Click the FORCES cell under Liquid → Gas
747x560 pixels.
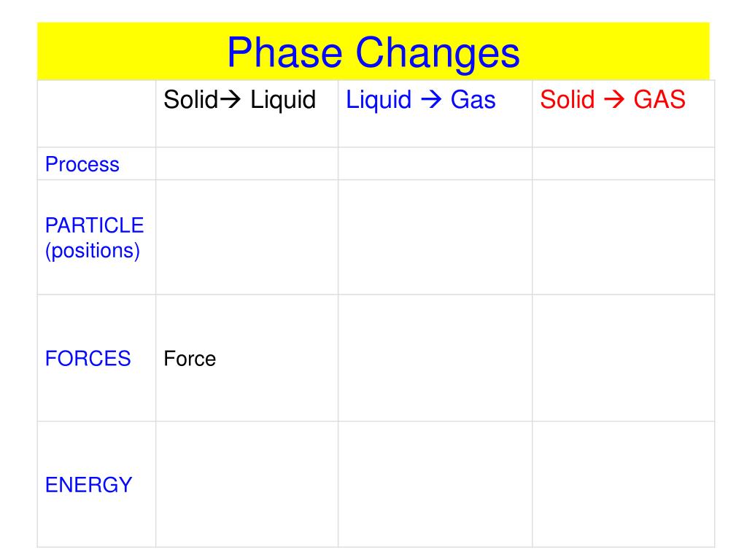pyautogui.click(x=435, y=358)
